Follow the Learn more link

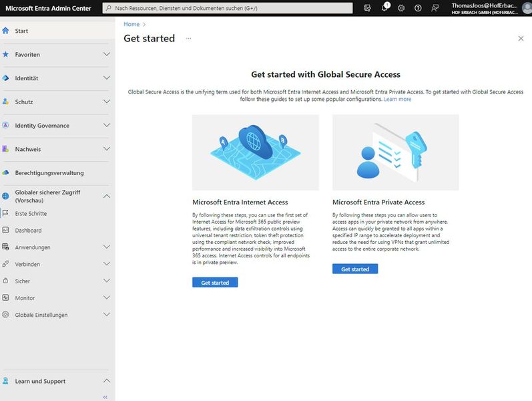pos(397,99)
